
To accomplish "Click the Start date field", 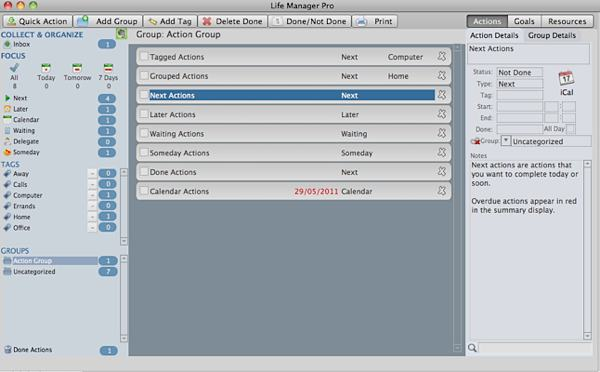I will [520, 106].
